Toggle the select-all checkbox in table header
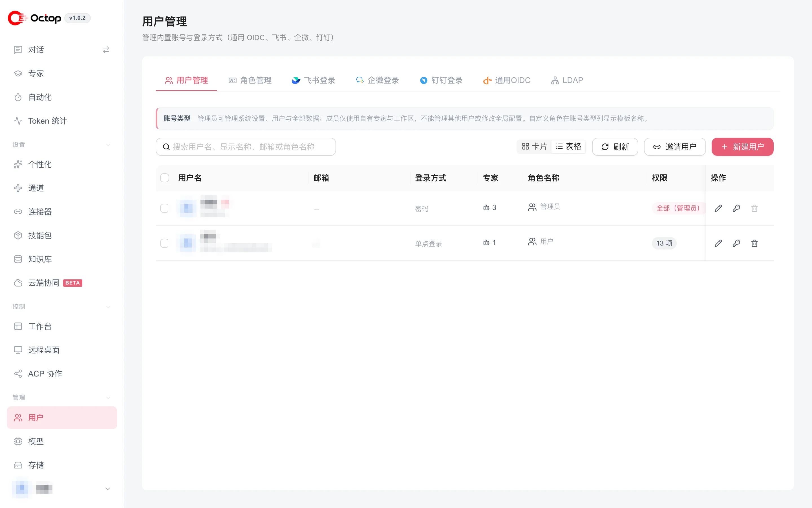 tap(164, 178)
